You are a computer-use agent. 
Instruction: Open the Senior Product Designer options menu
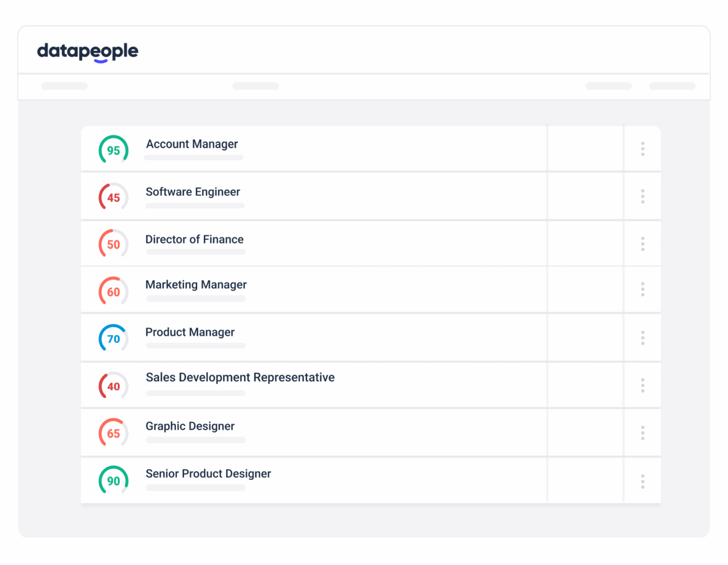pos(642,481)
